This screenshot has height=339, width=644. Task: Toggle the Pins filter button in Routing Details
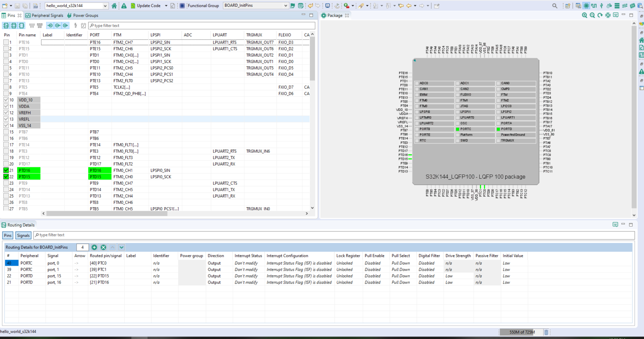[x=8, y=235]
